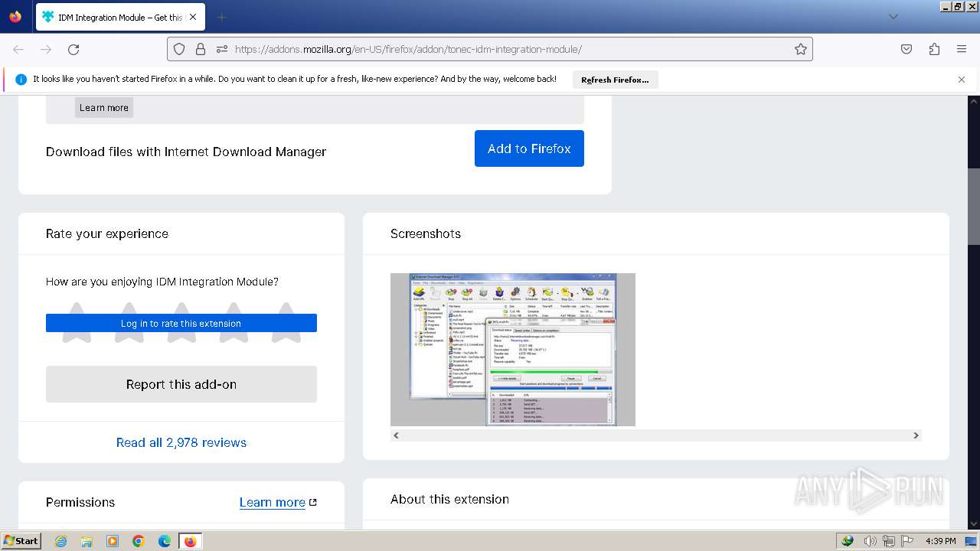This screenshot has height=551, width=980.
Task: Click the Refresh Firefox button
Action: (615, 80)
